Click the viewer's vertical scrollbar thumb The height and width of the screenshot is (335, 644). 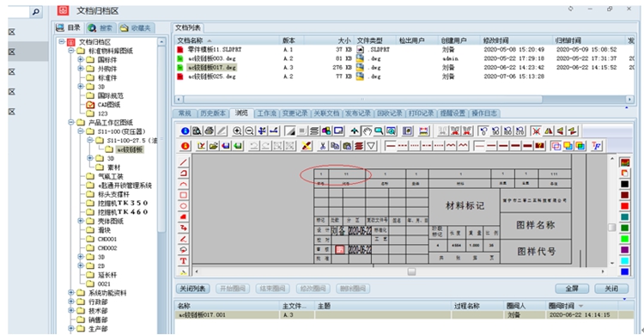(x=611, y=228)
